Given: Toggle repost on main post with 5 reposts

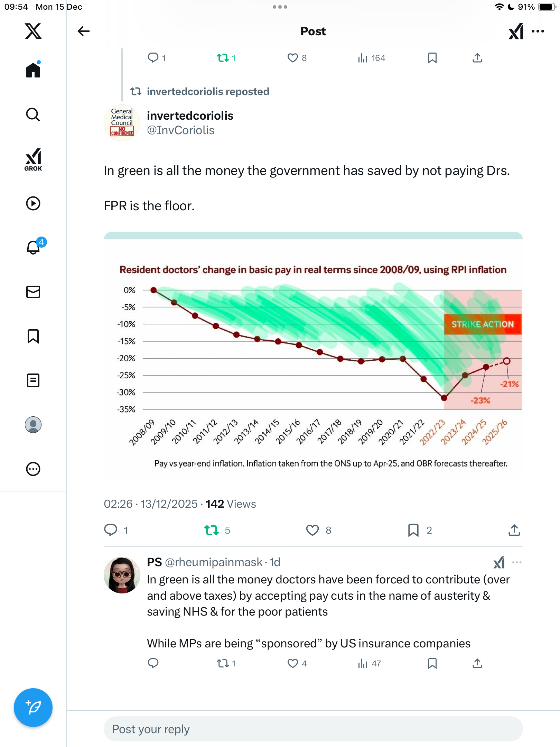Looking at the screenshot, I should [x=212, y=530].
